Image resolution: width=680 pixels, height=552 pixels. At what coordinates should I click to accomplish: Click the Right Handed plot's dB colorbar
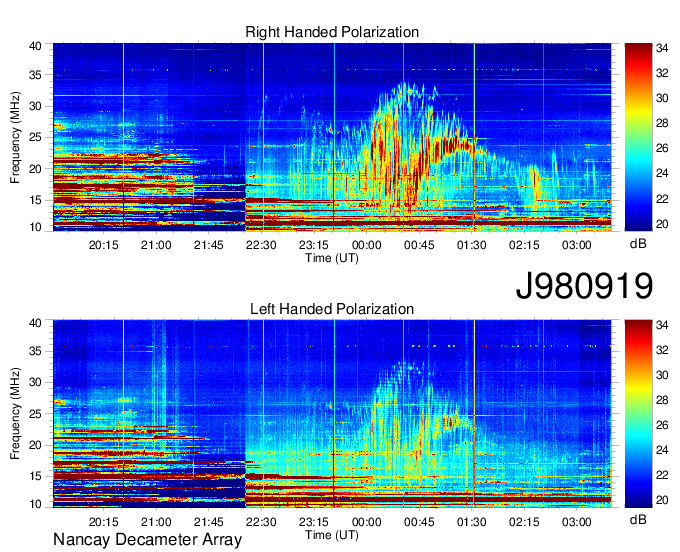[x=638, y=137]
